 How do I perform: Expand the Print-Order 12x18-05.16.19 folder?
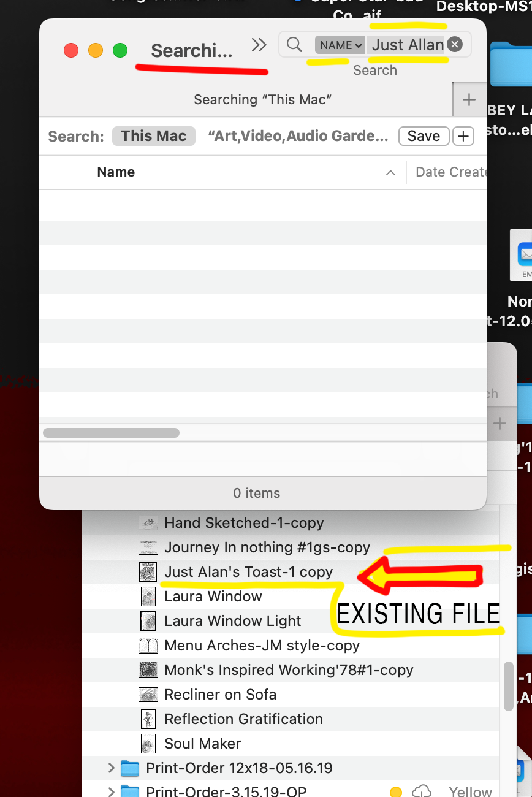[111, 768]
